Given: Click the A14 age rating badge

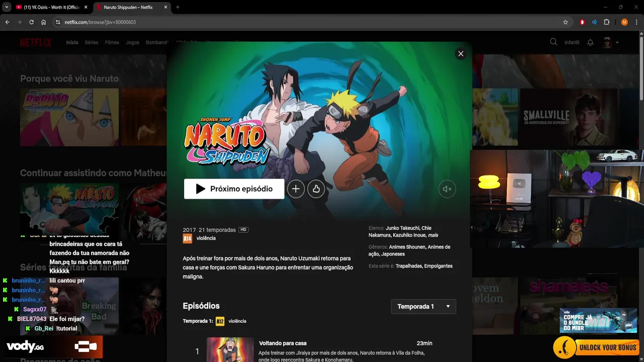Looking at the screenshot, I should click(x=187, y=238).
